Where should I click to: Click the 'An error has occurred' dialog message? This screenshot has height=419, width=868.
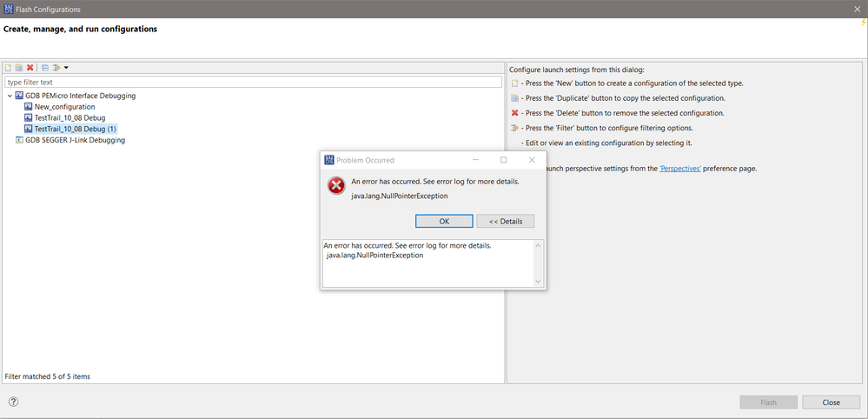point(435,181)
